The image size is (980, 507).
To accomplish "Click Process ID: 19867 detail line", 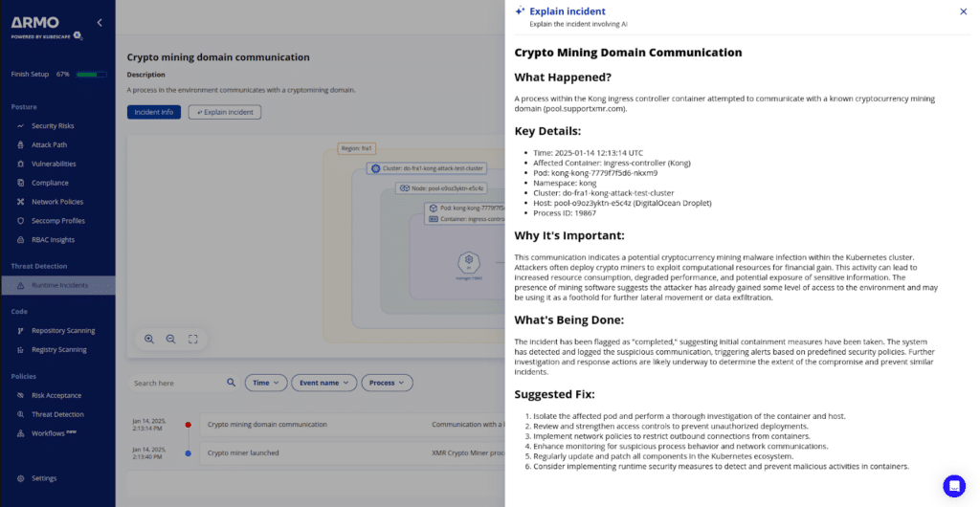I will (565, 213).
